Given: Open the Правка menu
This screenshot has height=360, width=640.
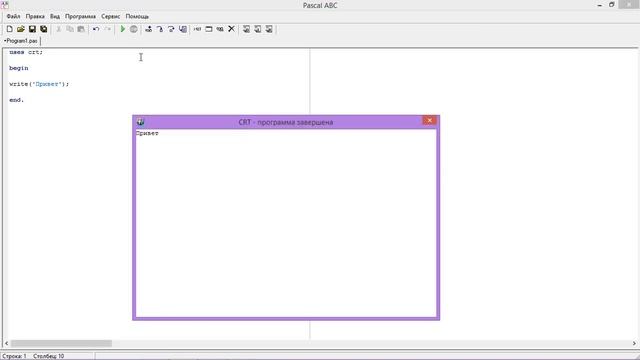Looking at the screenshot, I should [x=35, y=16].
